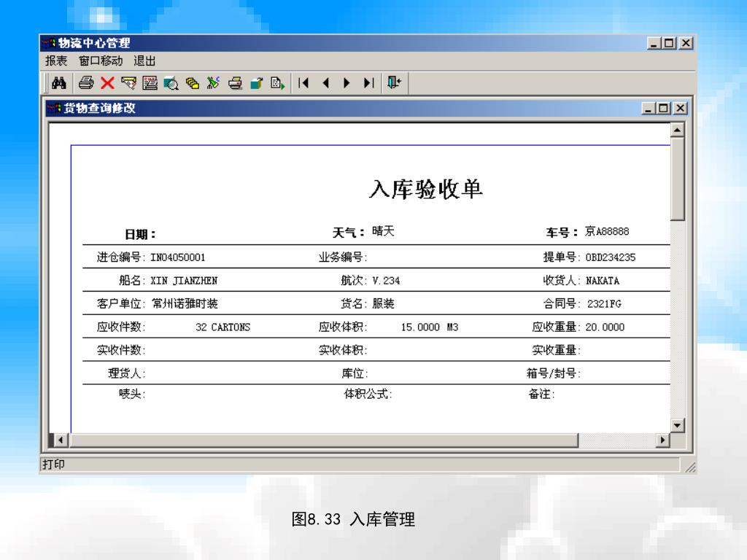747x560 pixels.
Task: Click the 实重量 label
Action: 556,350
